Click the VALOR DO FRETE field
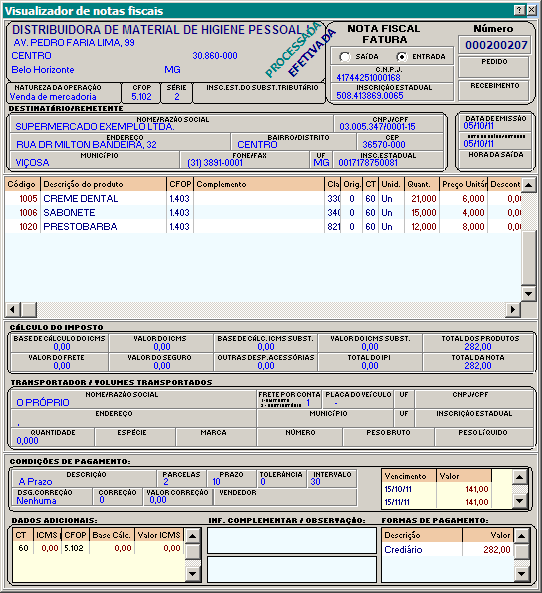This screenshot has width=542, height=593. coord(59,362)
